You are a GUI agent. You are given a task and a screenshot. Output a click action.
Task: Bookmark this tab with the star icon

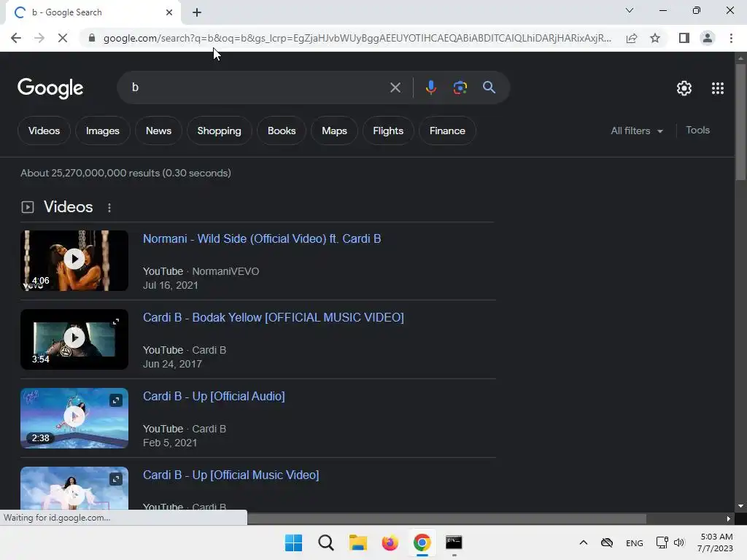(x=655, y=38)
